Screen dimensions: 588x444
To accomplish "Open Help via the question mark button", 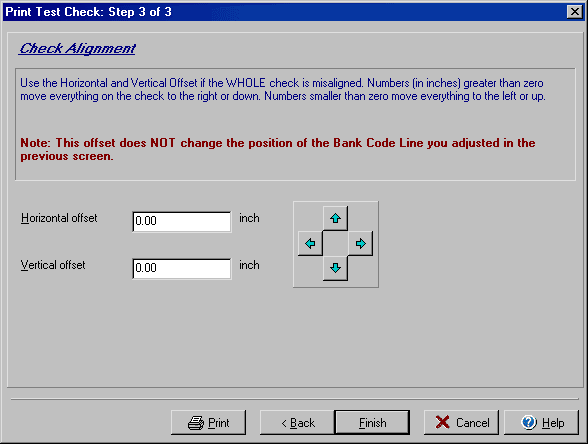I will (x=542, y=423).
